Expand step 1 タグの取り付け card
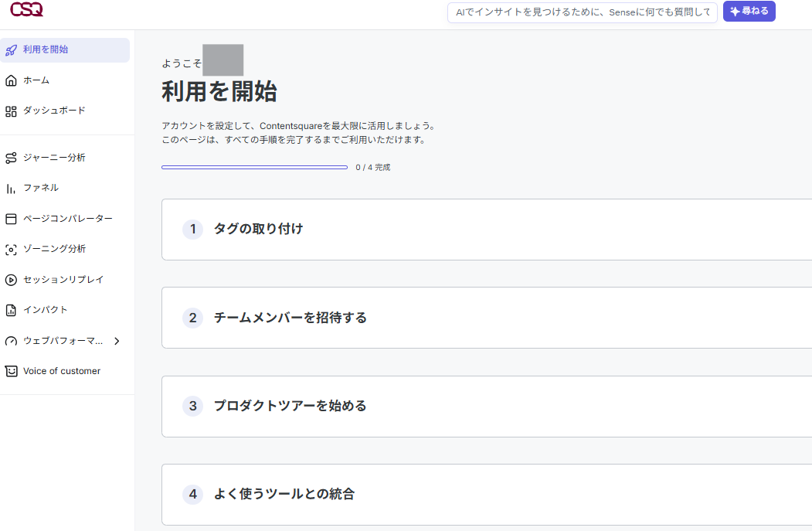812x531 pixels. pos(487,230)
